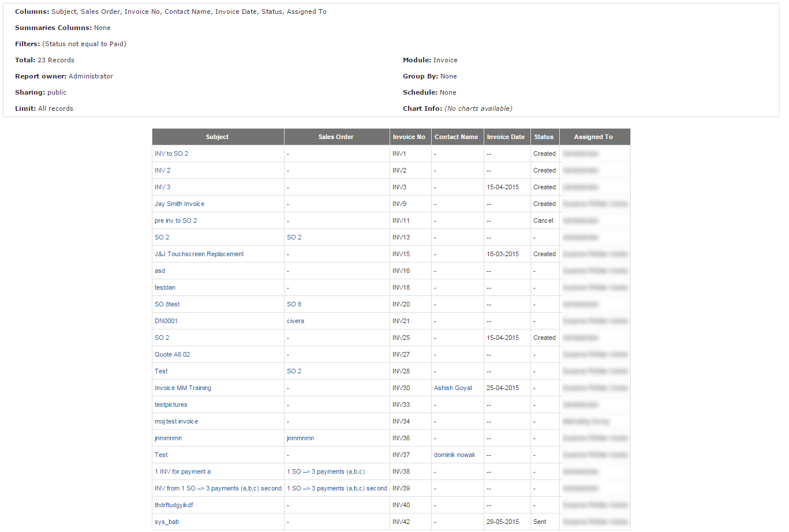Image resolution: width=789 pixels, height=532 pixels.
Task: Open the 'SO 8test' invoice link
Action: click(x=167, y=304)
